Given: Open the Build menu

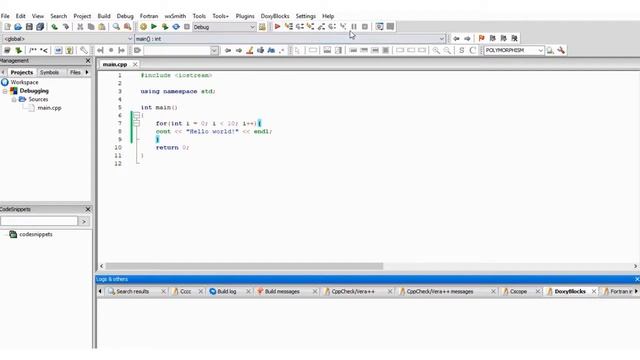Looking at the screenshot, I should (x=104, y=16).
